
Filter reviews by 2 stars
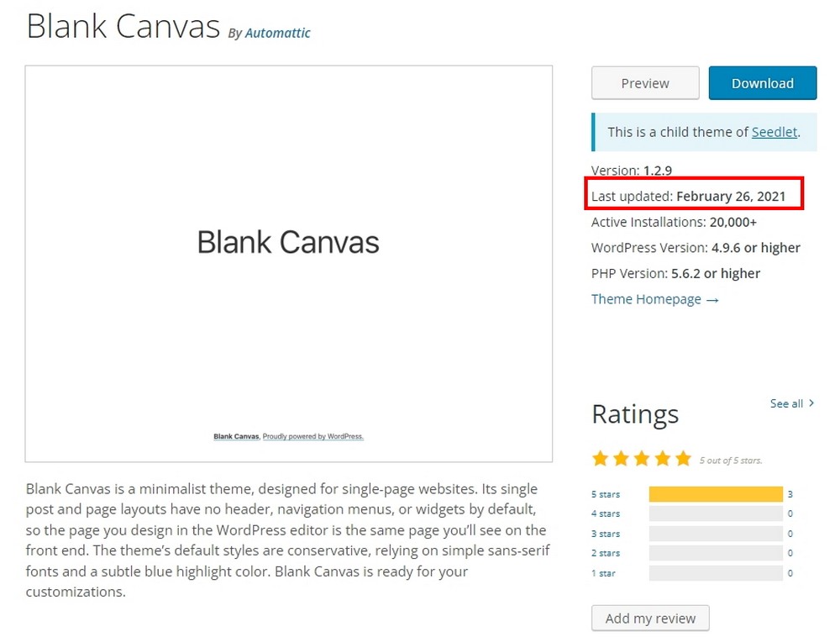click(x=606, y=553)
